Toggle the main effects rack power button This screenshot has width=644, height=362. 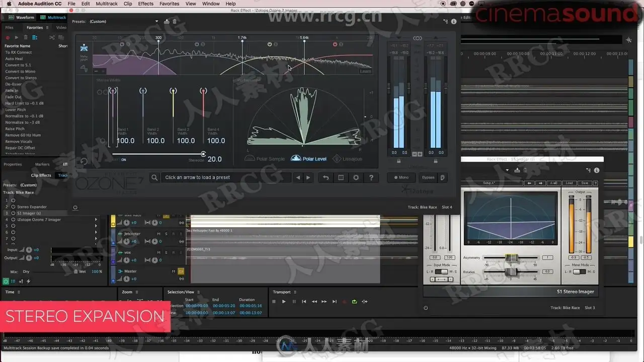coord(6,281)
